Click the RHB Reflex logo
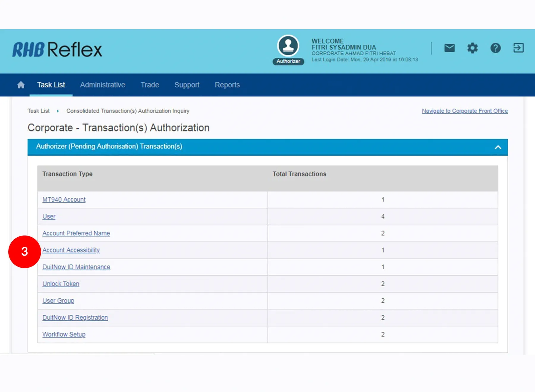535x392 pixels. (x=57, y=49)
